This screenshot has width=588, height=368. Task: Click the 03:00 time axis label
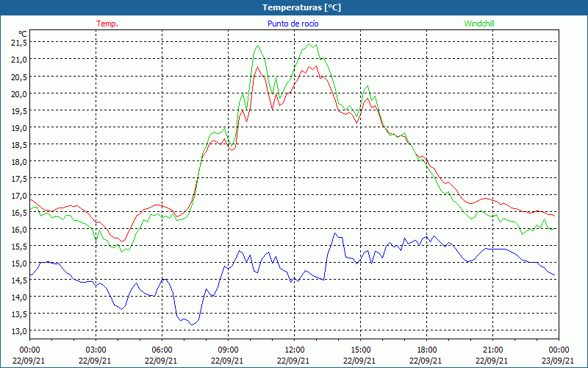(x=96, y=350)
